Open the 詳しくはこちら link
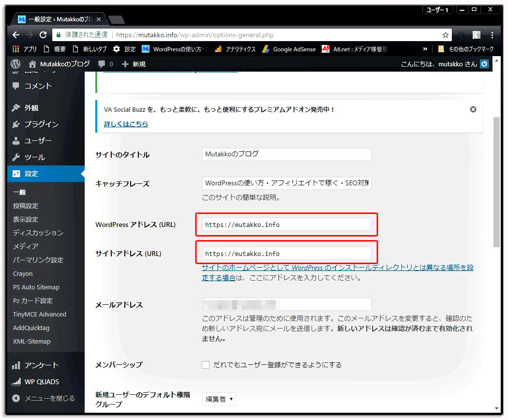 tap(126, 123)
